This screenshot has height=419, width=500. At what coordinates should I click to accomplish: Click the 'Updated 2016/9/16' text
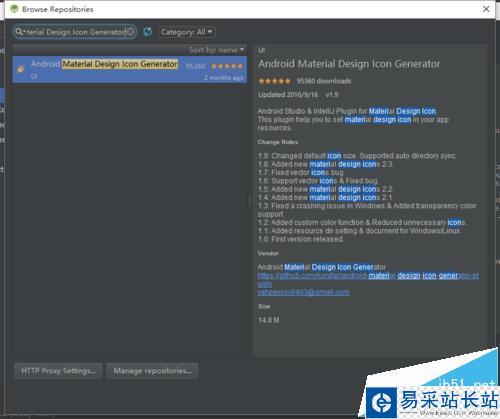pos(288,95)
